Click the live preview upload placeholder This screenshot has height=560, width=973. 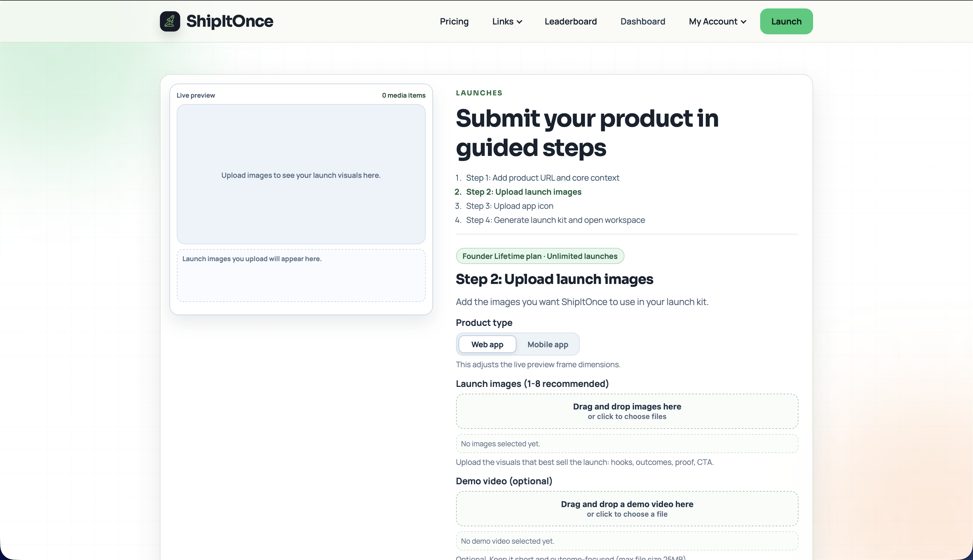click(x=301, y=175)
